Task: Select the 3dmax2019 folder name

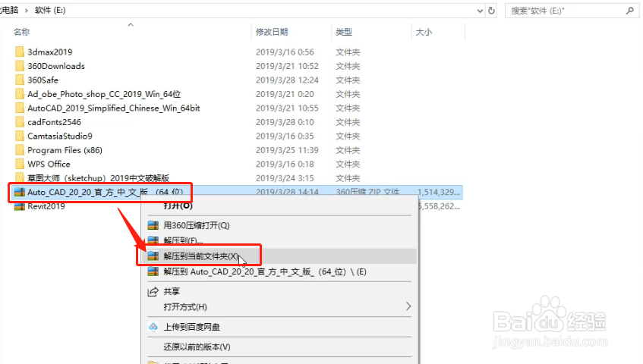Action: click(50, 52)
